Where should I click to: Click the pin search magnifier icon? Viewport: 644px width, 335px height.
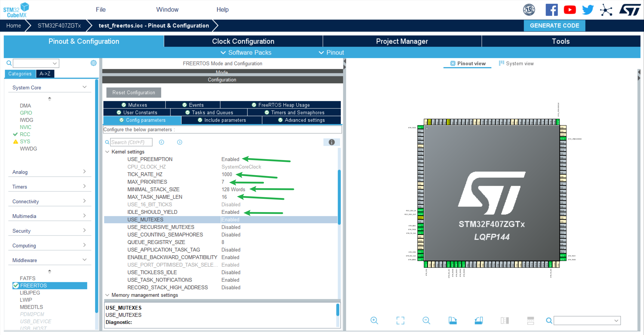pos(549,321)
